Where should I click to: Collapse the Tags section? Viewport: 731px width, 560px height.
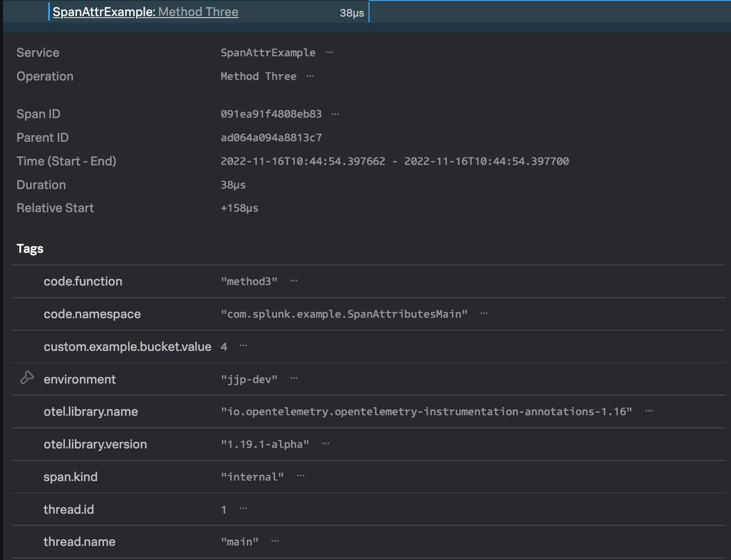30,248
